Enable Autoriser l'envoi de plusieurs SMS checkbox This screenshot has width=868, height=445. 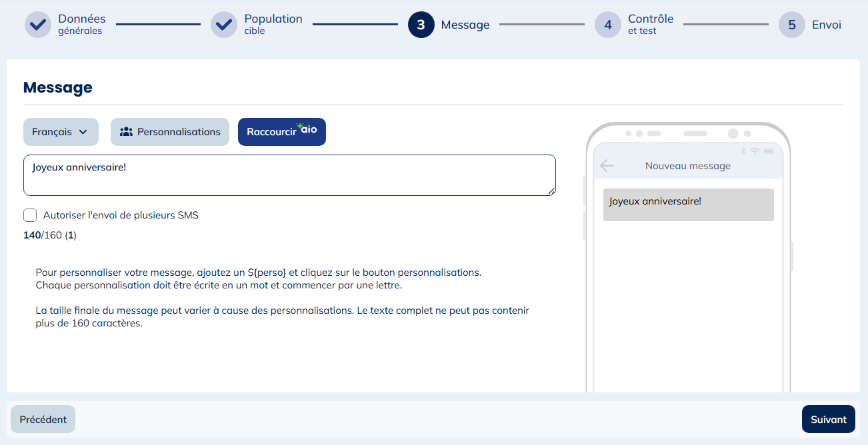30,215
